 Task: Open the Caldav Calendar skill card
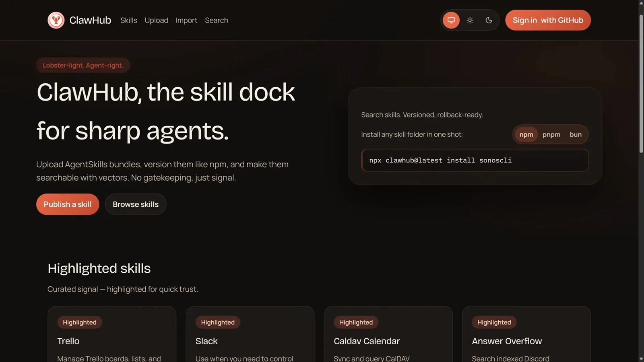(388, 334)
